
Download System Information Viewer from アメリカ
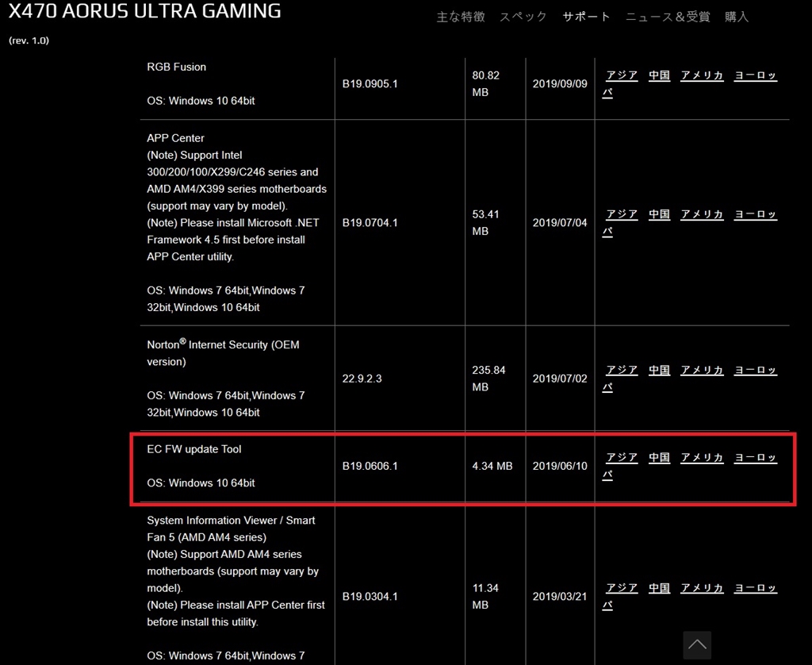tap(702, 588)
